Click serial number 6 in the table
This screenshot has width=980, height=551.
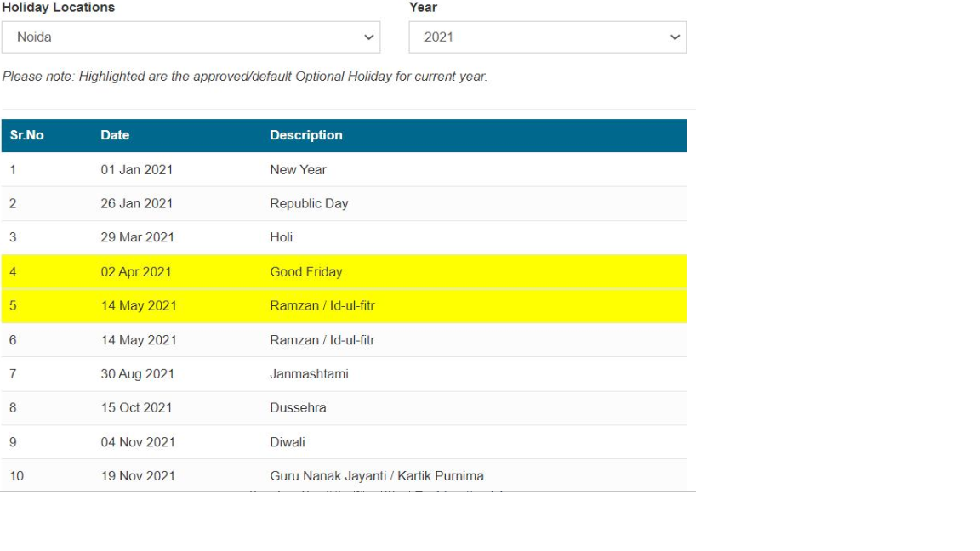(14, 340)
